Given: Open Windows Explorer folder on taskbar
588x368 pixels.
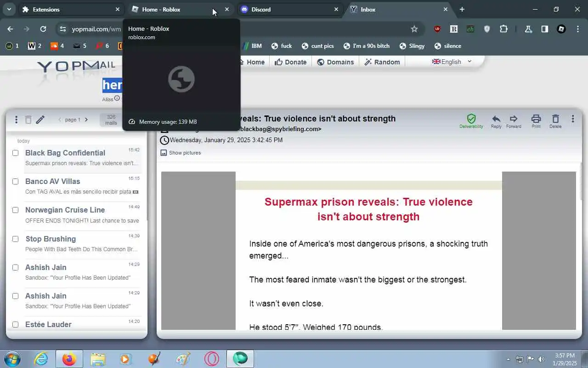Looking at the screenshot, I should pyautogui.click(x=97, y=359).
